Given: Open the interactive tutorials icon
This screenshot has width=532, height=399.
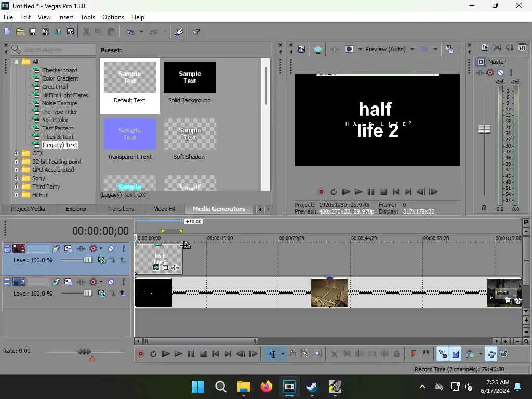Looking at the screenshot, I should click(x=179, y=32).
